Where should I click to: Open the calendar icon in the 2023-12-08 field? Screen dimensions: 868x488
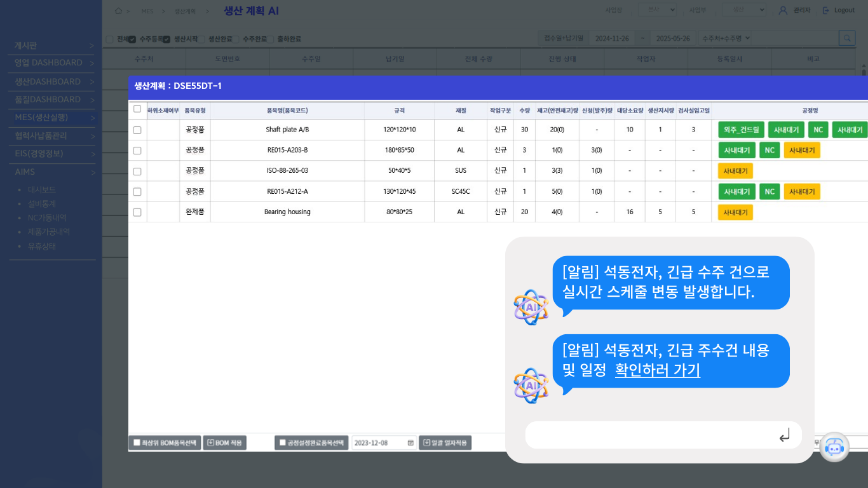[x=410, y=442]
